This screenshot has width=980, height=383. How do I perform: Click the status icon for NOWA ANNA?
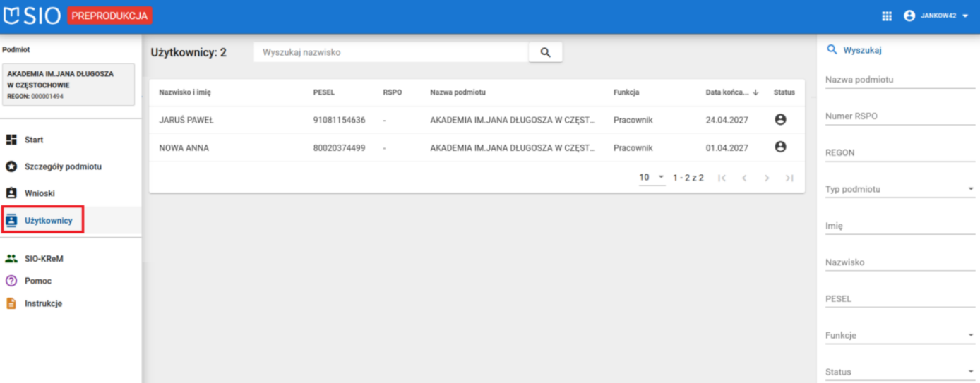[780, 147]
